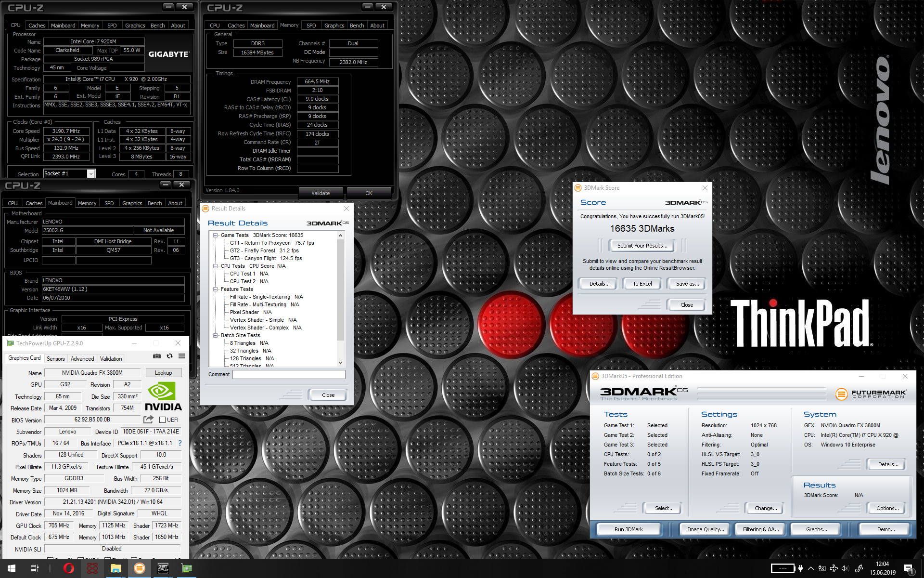924x578 pixels.
Task: Click Close in the Result Details window
Action: tap(328, 394)
